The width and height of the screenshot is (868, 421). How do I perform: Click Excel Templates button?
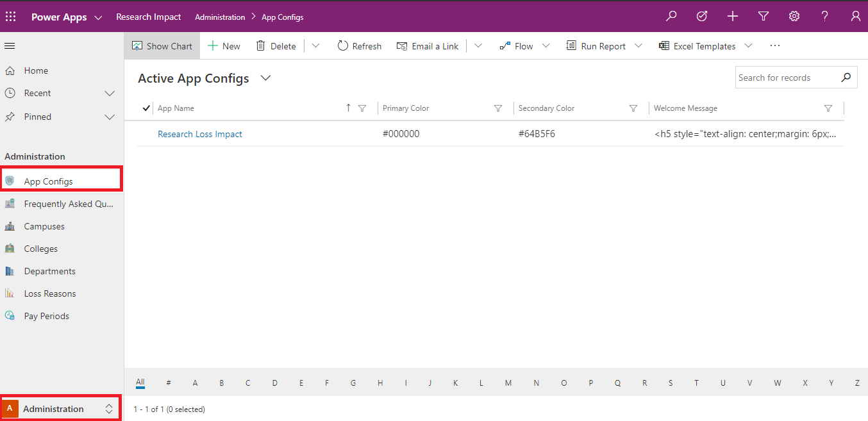click(697, 46)
